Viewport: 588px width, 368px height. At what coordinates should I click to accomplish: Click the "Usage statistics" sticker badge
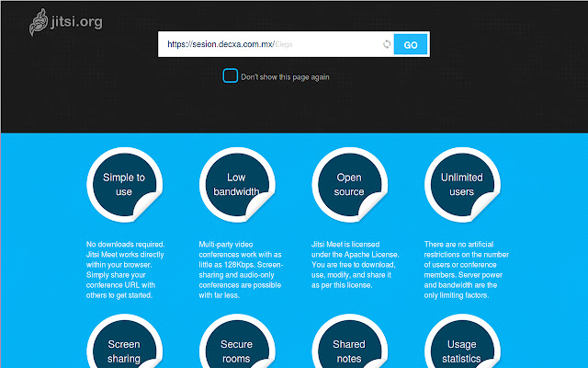point(462,341)
